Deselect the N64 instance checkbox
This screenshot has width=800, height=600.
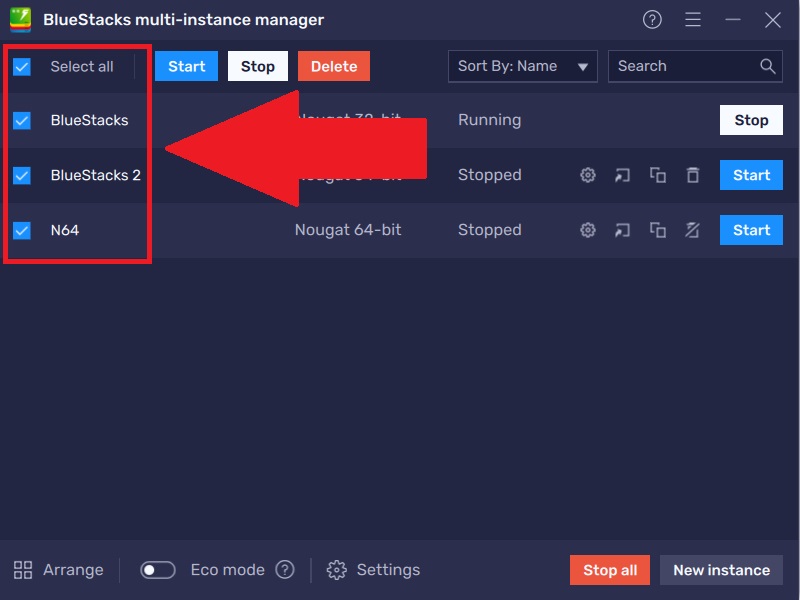click(22, 230)
